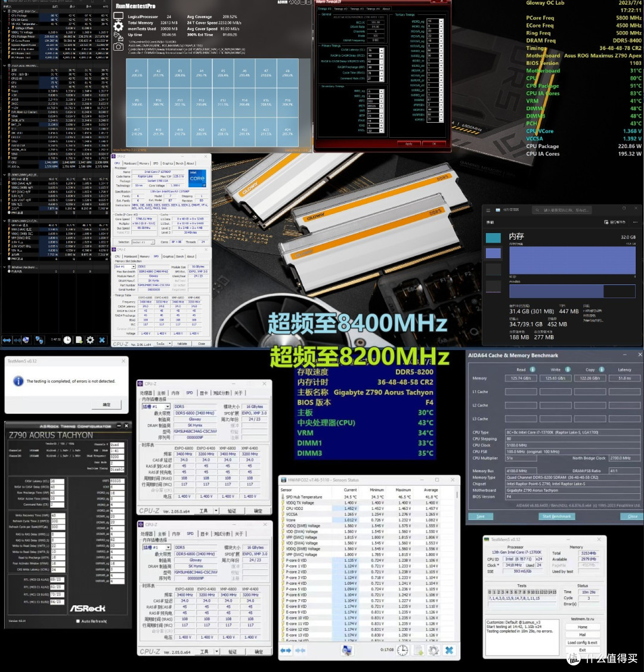644x672 pixels.
Task: Click collapse-arrows icon in HWiNFO32 Sensors Status toolbar
Action: point(301,650)
